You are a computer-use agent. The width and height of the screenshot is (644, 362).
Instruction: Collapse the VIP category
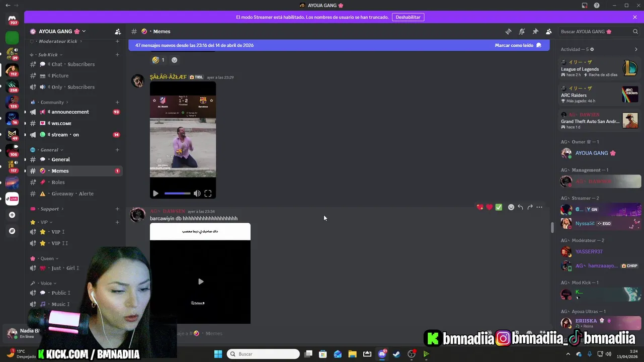pyautogui.click(x=41, y=222)
